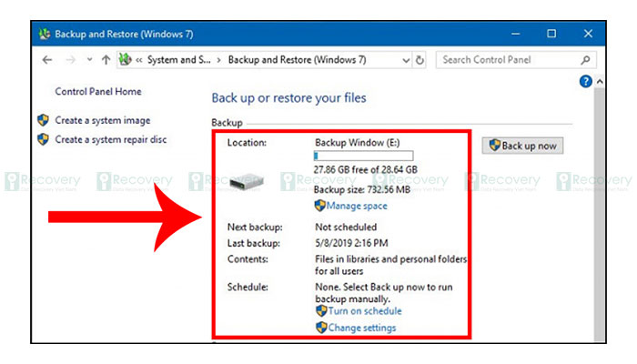Open Control Panel Home link
637x364 pixels.
[x=98, y=91]
